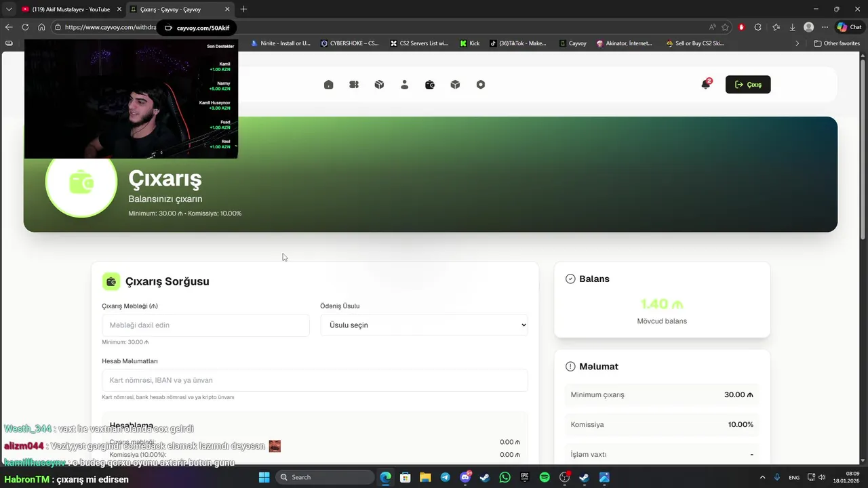Click the Çıxarış Sorğusu wallet icon
868x488 pixels.
111,281
